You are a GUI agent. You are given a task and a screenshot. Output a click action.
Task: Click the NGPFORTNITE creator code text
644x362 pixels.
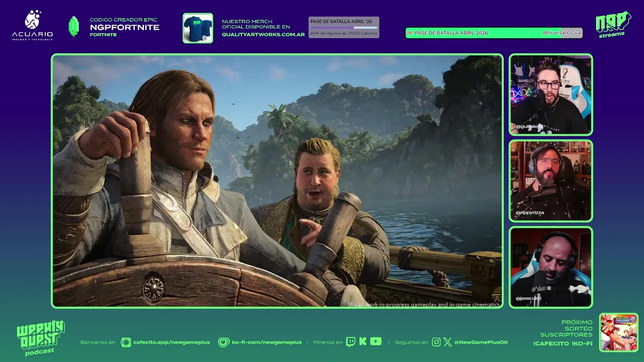click(x=125, y=27)
